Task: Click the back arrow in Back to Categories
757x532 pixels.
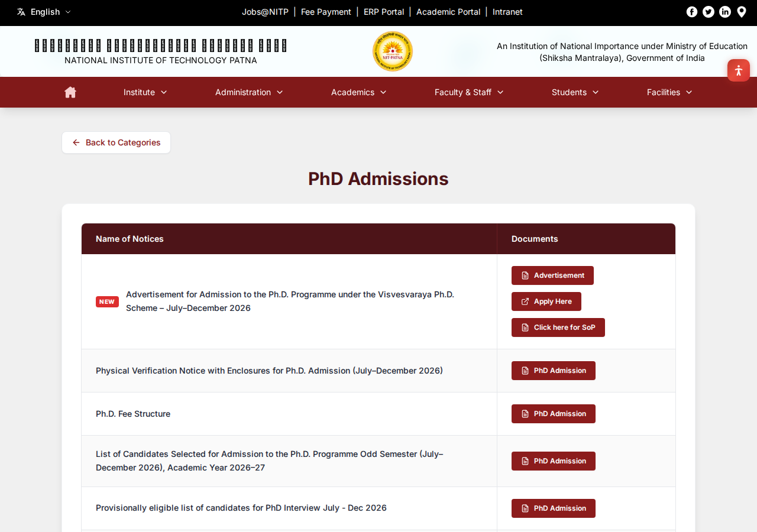Action: (x=76, y=142)
